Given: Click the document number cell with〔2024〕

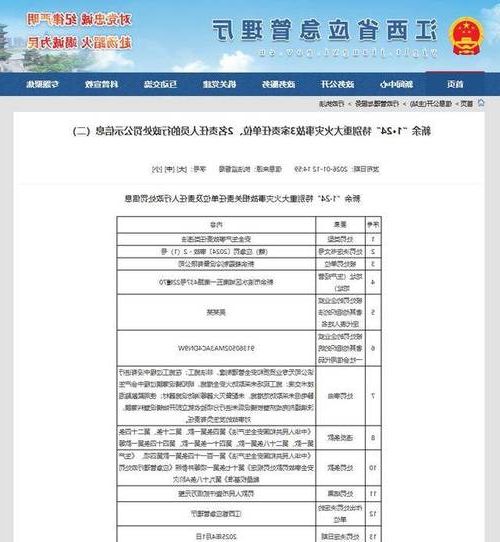Looking at the screenshot, I should (x=216, y=252).
